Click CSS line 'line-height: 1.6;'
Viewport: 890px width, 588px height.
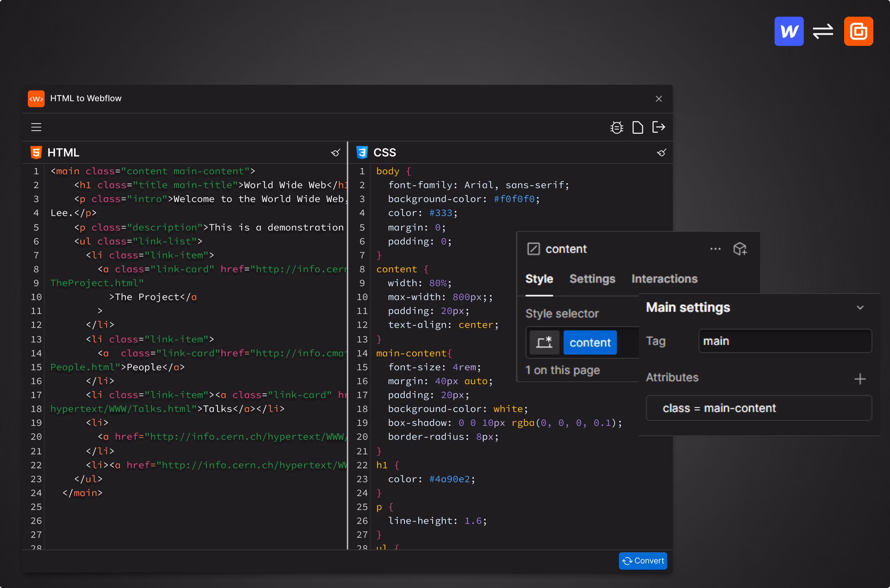coord(437,521)
